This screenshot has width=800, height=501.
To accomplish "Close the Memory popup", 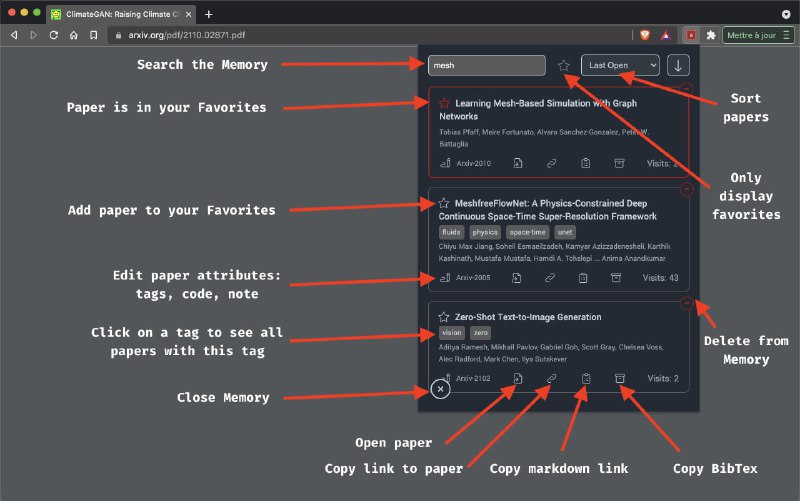I will pyautogui.click(x=440, y=389).
